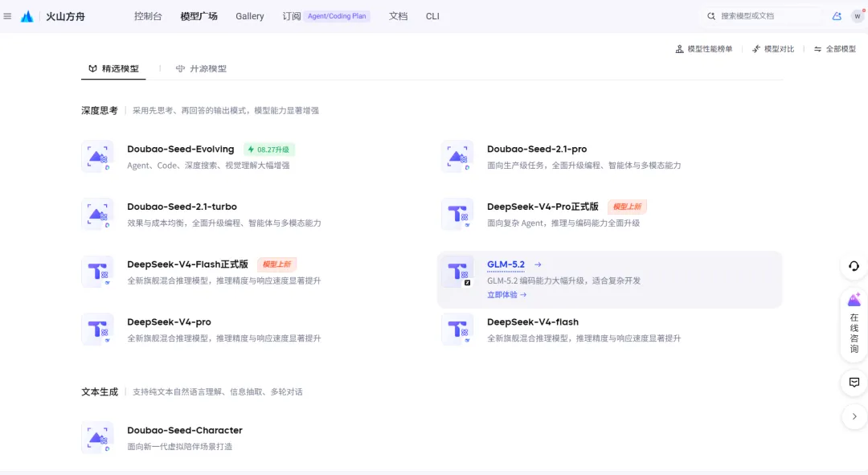The width and height of the screenshot is (868, 475).
Task: Open the 订阅 menu item
Action: (x=291, y=16)
